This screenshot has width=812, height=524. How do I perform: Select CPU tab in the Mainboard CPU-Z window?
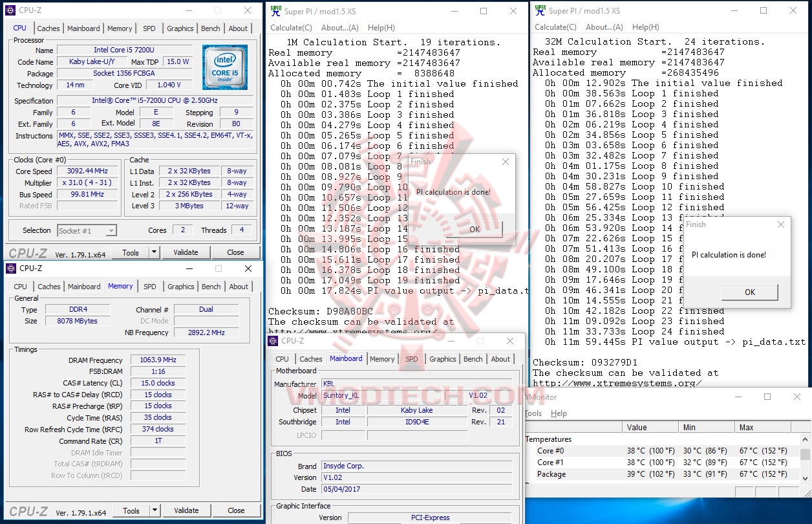pyautogui.click(x=283, y=359)
